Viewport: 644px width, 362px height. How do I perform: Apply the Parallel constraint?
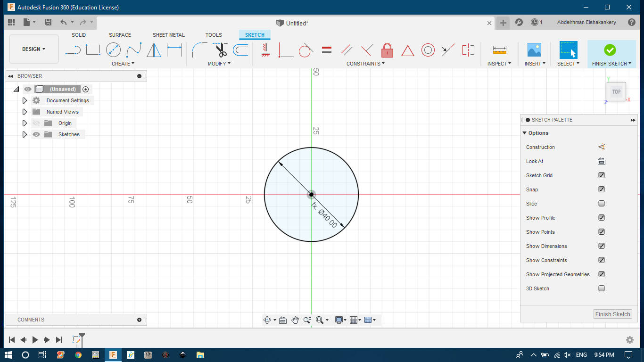click(347, 49)
